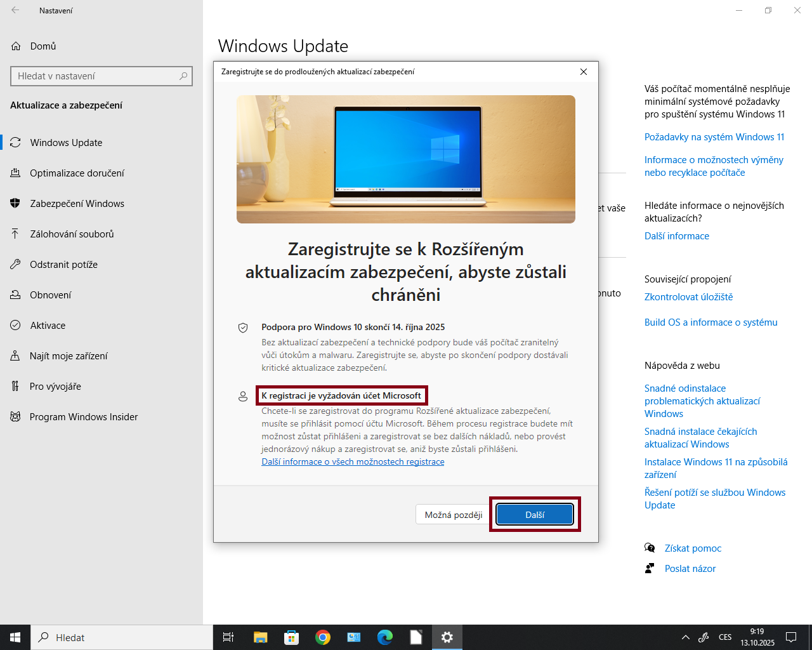Open Snadné odinstalace problematických aktualizací link
Image resolution: width=812 pixels, height=650 pixels.
pyautogui.click(x=702, y=401)
